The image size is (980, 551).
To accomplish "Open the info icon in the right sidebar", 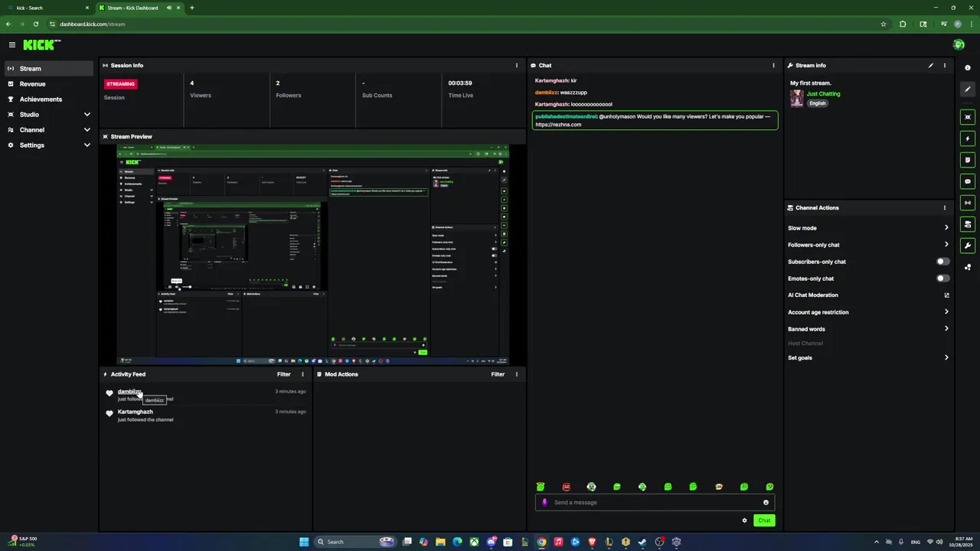I will click(968, 68).
